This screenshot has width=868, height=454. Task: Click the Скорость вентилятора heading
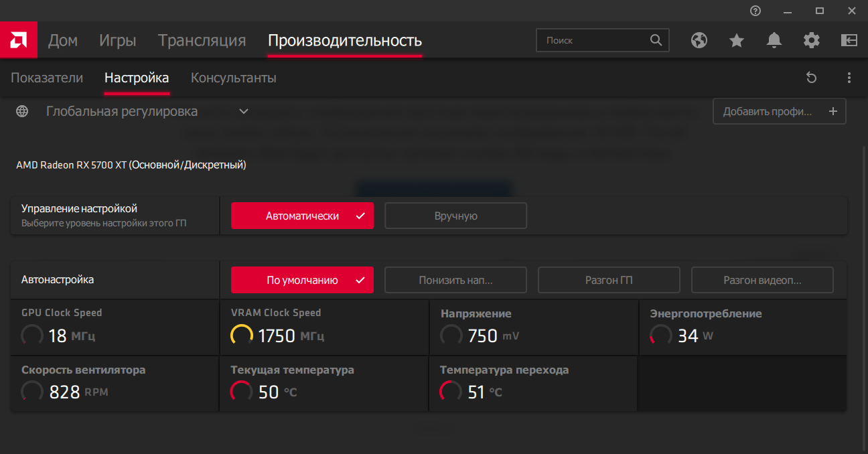(83, 370)
